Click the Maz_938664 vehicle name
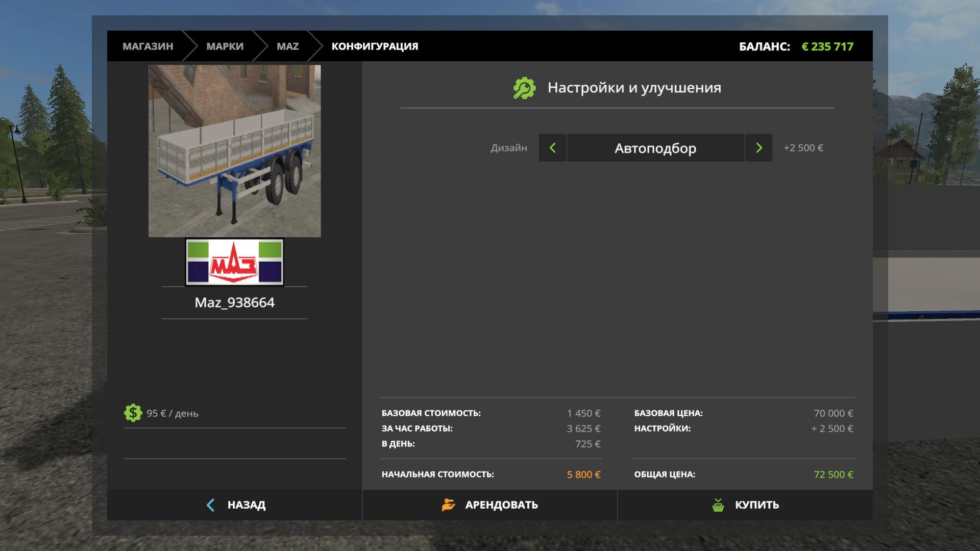 tap(234, 303)
